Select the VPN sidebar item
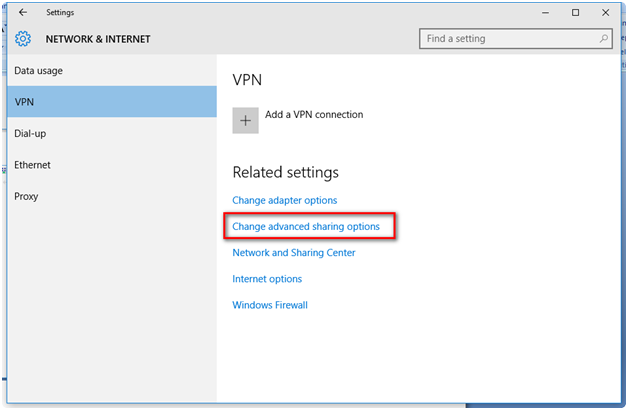The width and height of the screenshot is (628, 410). coord(25,102)
